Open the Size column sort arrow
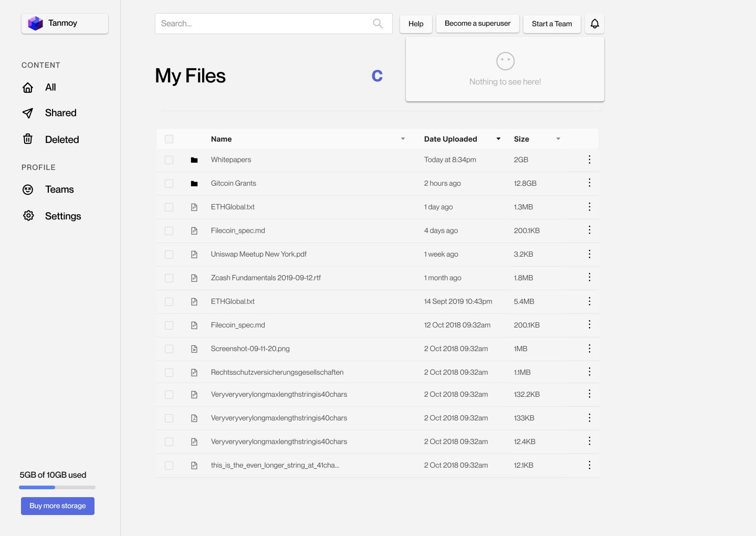 558,139
